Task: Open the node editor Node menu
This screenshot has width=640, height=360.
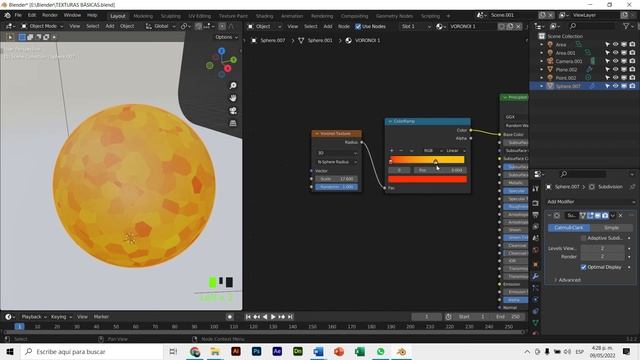Action: point(344,27)
